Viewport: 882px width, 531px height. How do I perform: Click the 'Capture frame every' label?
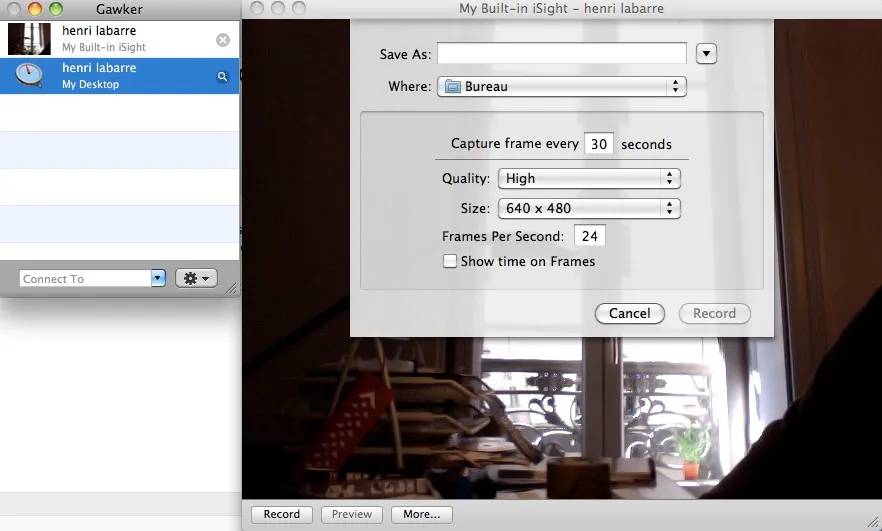(515, 144)
